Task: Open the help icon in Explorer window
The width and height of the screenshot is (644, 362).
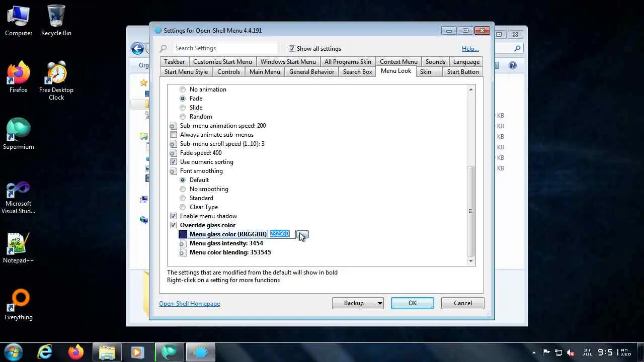Action: point(513,65)
